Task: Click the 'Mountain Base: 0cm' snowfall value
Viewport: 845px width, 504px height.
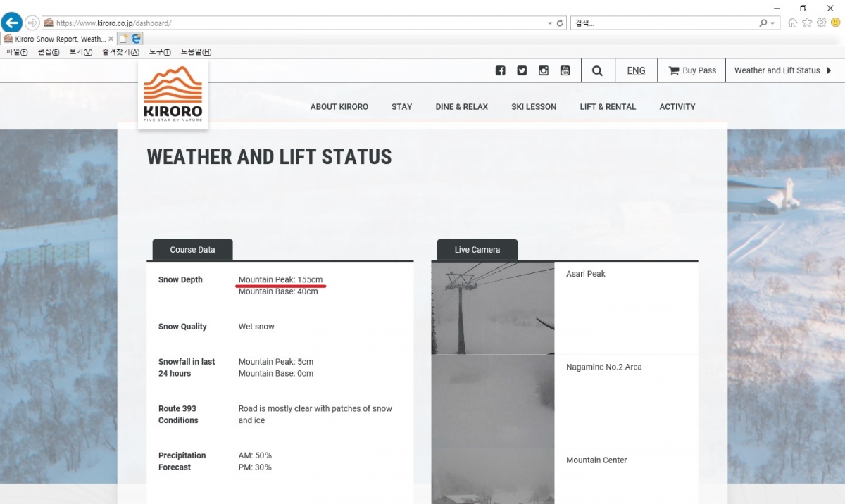Action: [276, 374]
